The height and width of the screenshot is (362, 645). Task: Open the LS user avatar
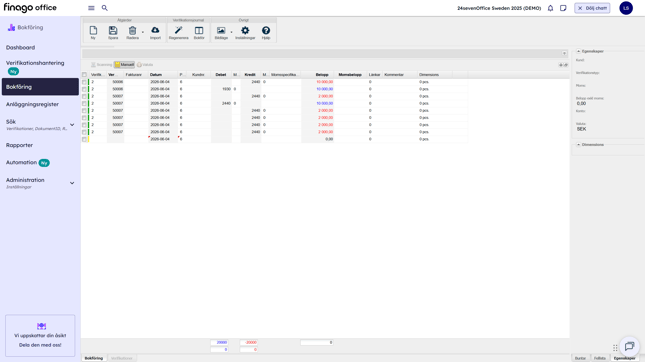(626, 8)
